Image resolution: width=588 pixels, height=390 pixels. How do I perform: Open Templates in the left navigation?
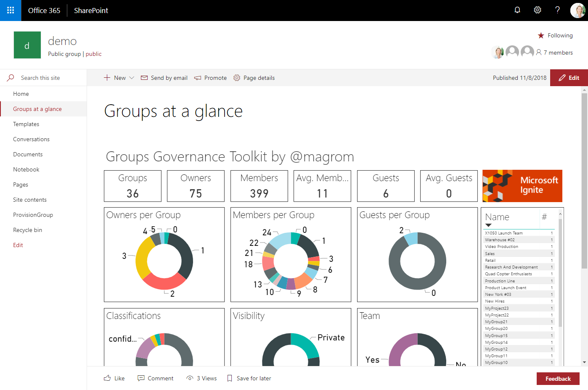pyautogui.click(x=26, y=124)
